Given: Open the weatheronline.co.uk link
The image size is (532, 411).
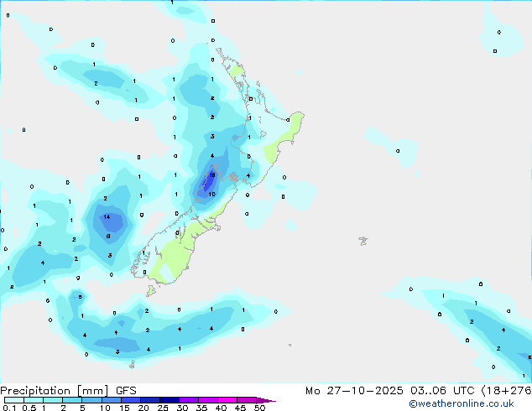Looking at the screenshot, I should point(461,403).
